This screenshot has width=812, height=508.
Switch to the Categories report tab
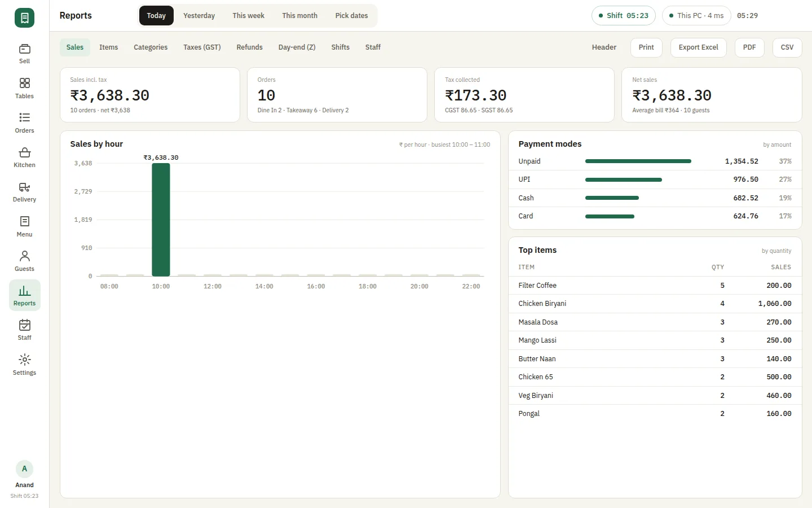tap(151, 47)
